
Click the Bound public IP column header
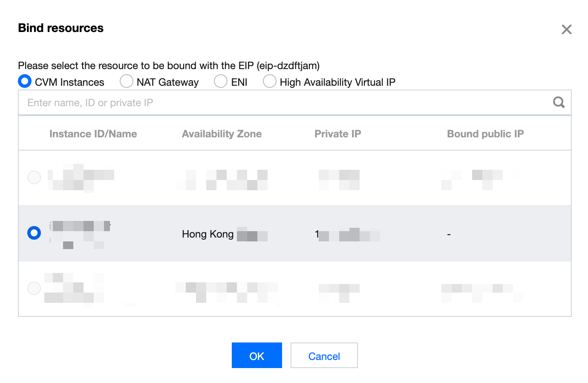click(485, 134)
